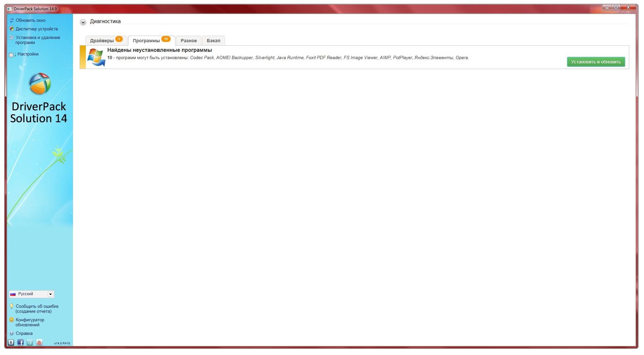The width and height of the screenshot is (644, 355).
Task: Open the Русский language dropdown
Action: (x=32, y=294)
